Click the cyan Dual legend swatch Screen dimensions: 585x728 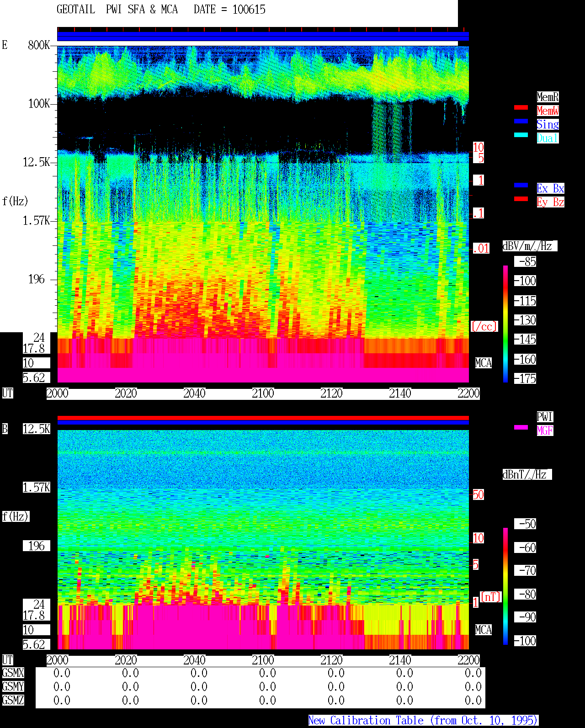521,135
